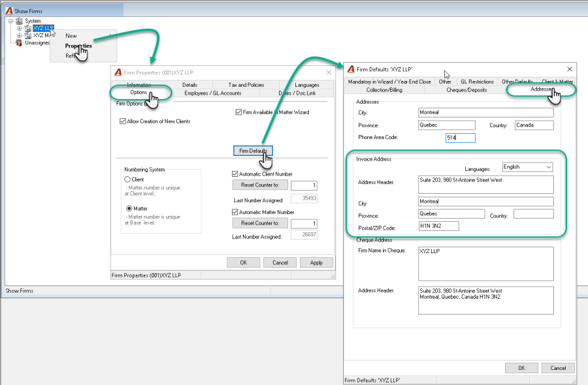The height and width of the screenshot is (385, 588).
Task: Open the Languages dropdown set to English
Action: [527, 167]
